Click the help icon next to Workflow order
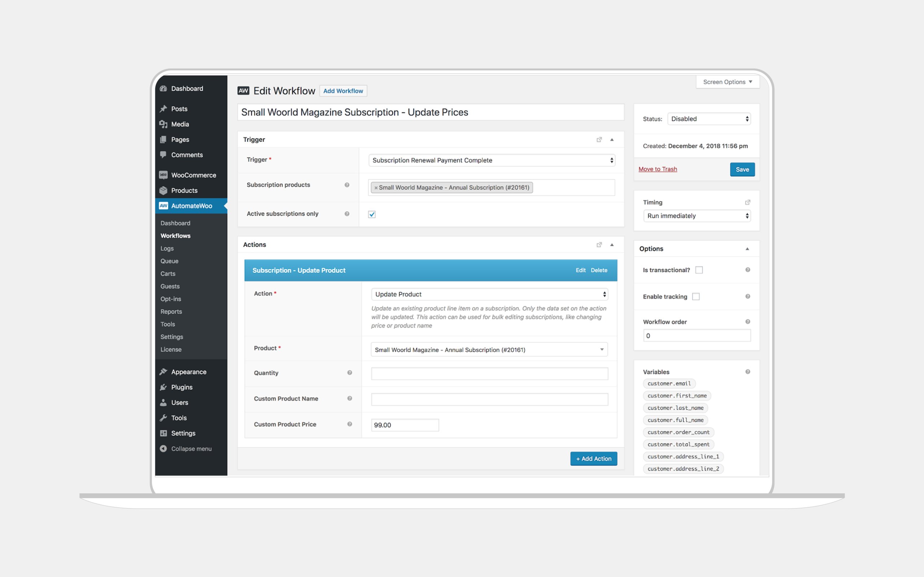The width and height of the screenshot is (924, 577). [748, 322]
